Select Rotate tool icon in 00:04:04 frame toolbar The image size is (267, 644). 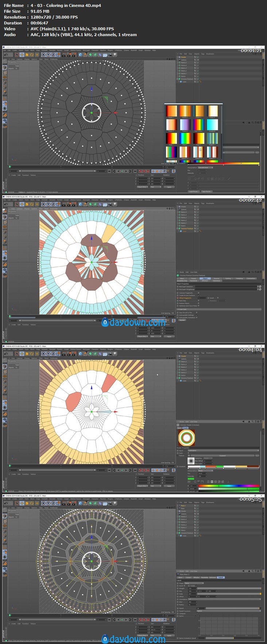coord(32,354)
